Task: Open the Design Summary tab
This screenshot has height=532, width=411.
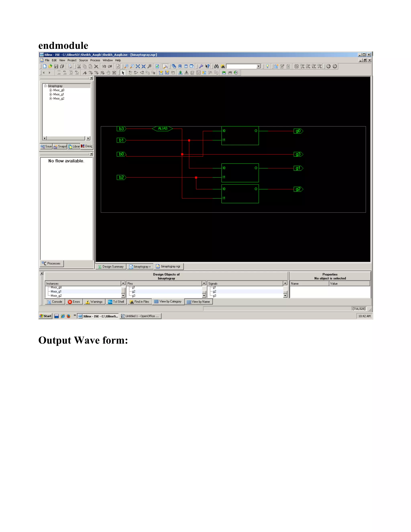Action: (111, 266)
